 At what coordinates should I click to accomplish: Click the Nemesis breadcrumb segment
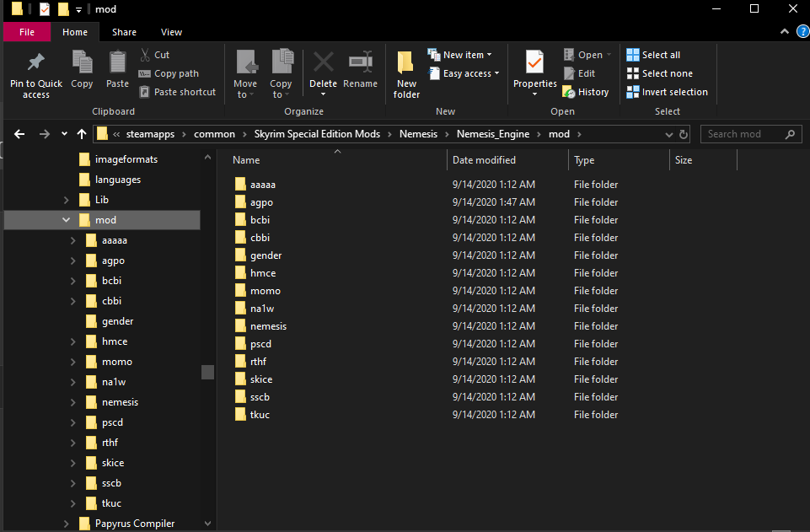[x=418, y=134]
